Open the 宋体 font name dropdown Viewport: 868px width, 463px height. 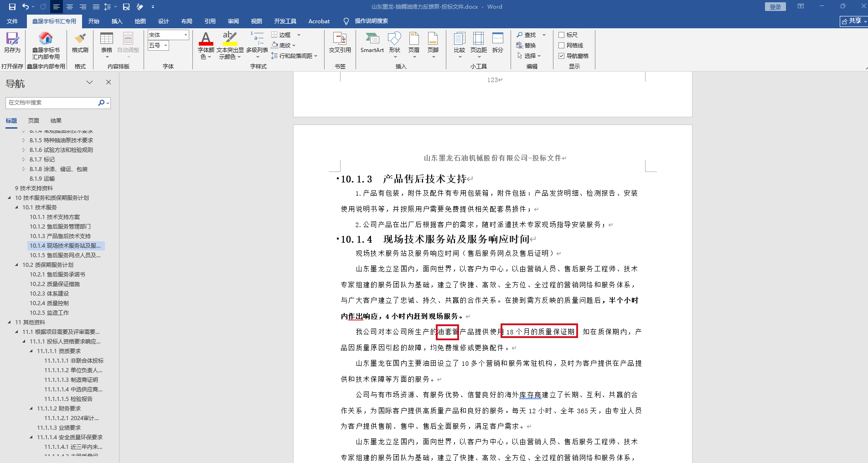pos(186,35)
